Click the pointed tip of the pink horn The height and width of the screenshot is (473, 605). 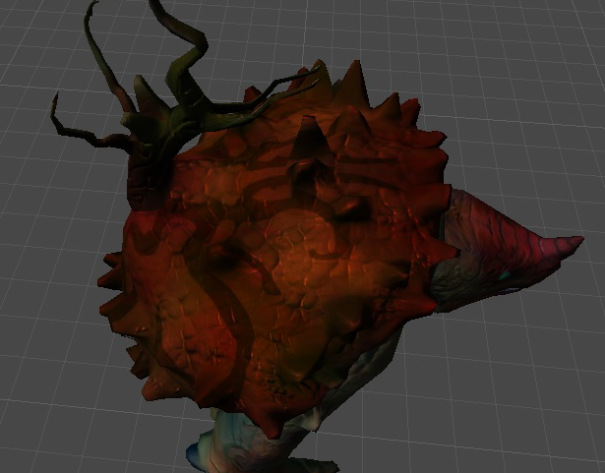tap(579, 240)
